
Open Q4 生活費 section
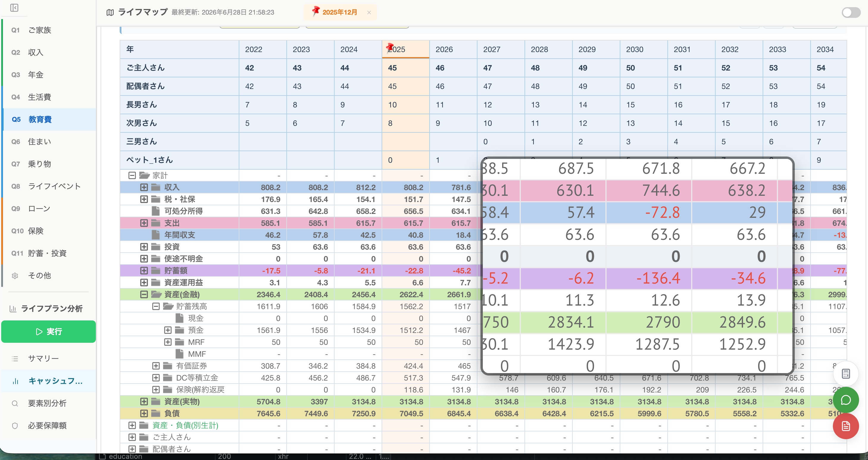[x=49, y=97]
